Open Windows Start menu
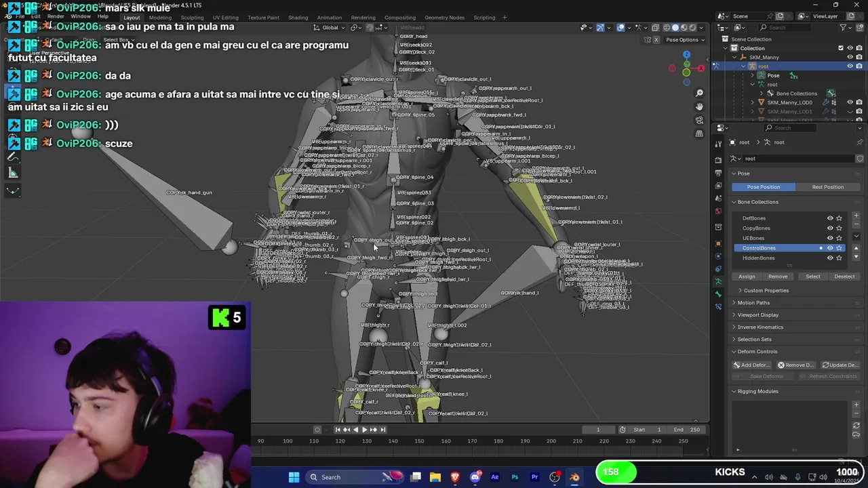This screenshot has width=868, height=488. (x=294, y=477)
